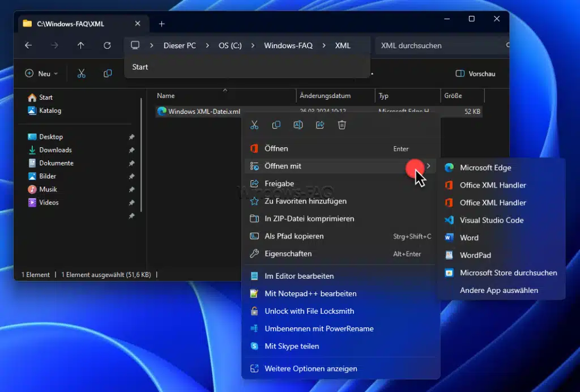Open Start in the navigation pane
Viewport: 580px width, 392px height.
click(40, 97)
